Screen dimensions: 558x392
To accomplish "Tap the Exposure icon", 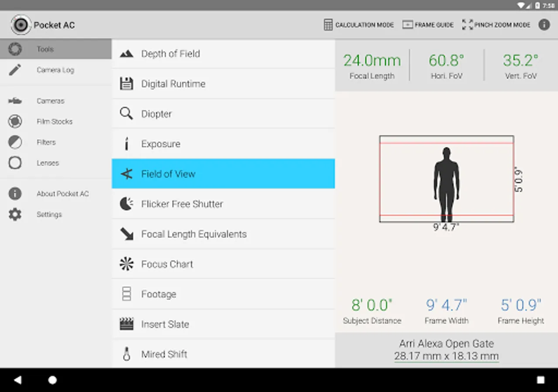I will [x=126, y=144].
